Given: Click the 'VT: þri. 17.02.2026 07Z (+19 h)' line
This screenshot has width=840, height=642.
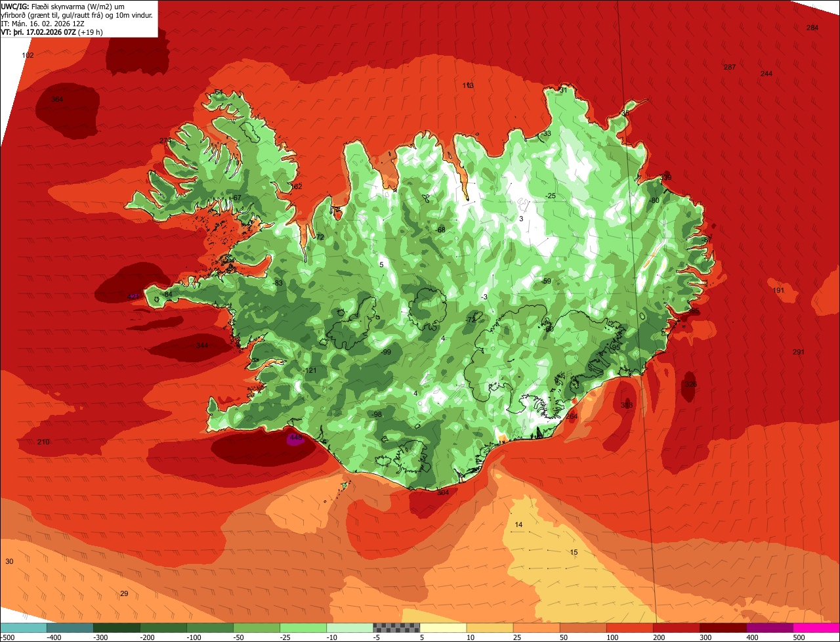Looking at the screenshot, I should pos(52,32).
